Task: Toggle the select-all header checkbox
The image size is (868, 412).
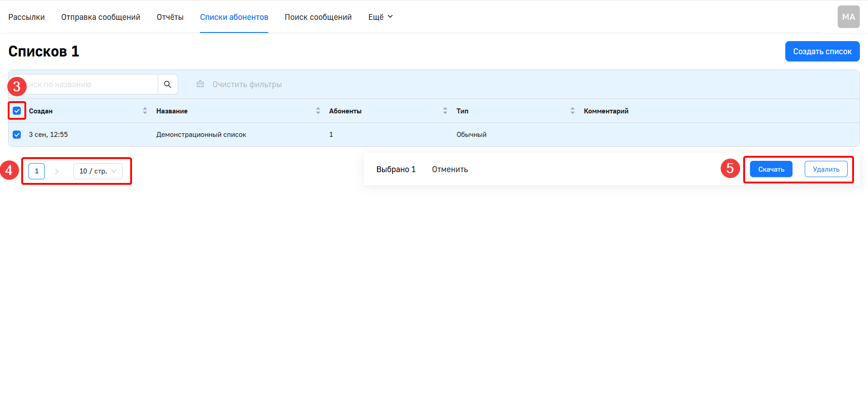Action: (x=17, y=111)
